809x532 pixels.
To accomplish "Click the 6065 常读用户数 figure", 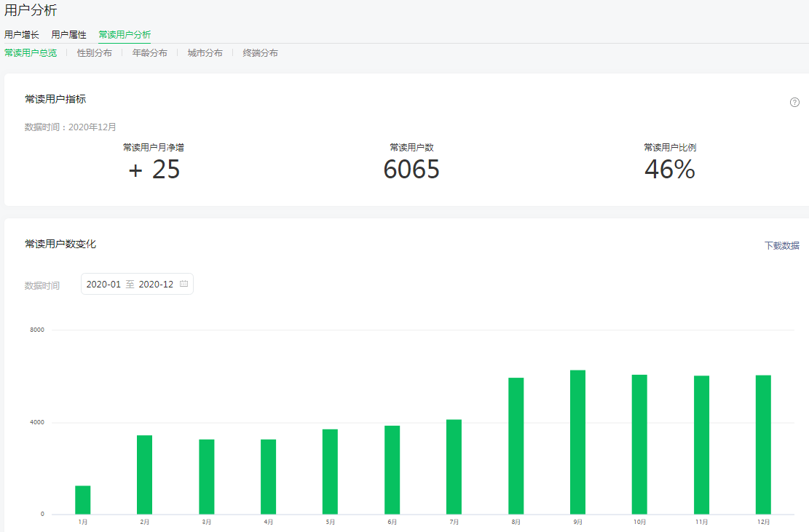I will coord(411,170).
